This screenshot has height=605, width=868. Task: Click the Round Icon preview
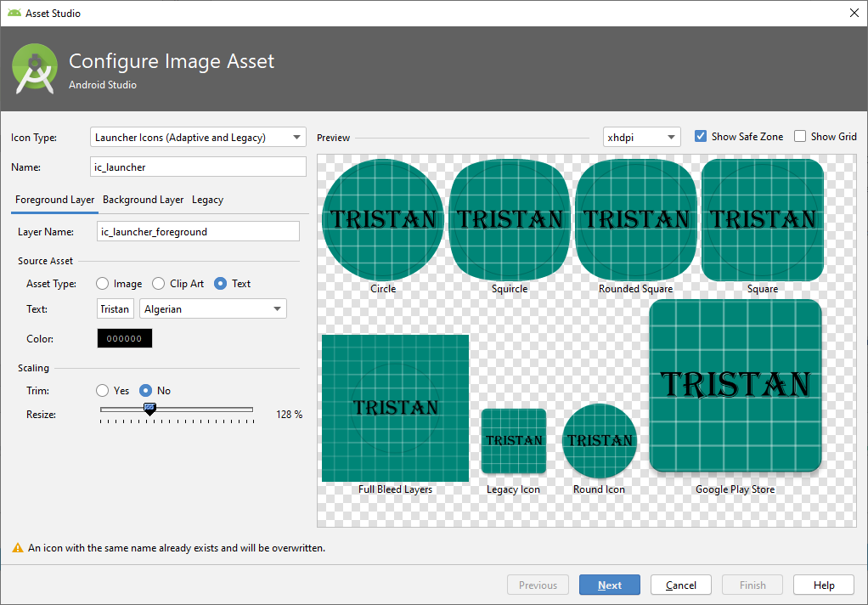[x=599, y=441]
